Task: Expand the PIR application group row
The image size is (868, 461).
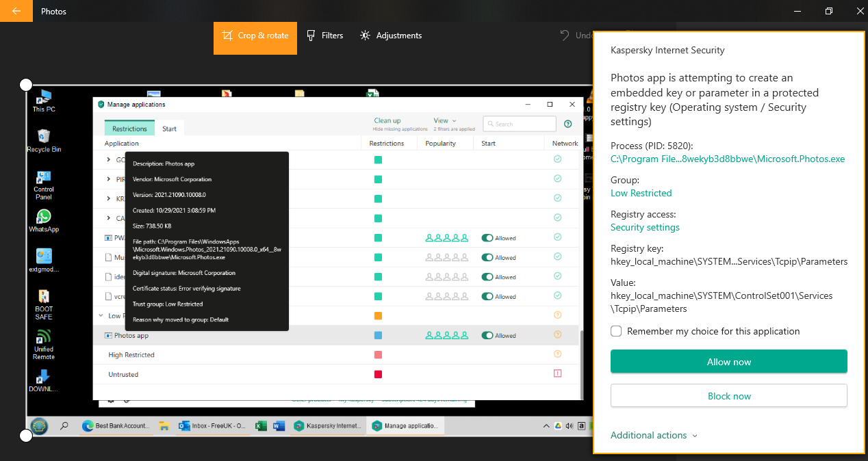Action: (109, 179)
